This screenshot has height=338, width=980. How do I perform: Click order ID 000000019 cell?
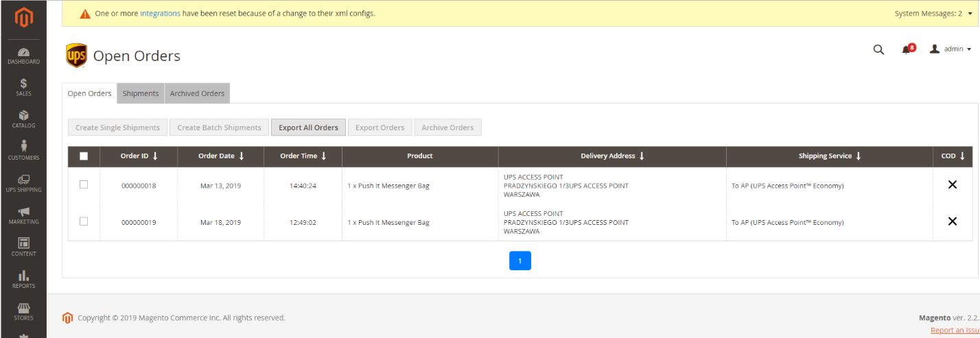pos(139,222)
